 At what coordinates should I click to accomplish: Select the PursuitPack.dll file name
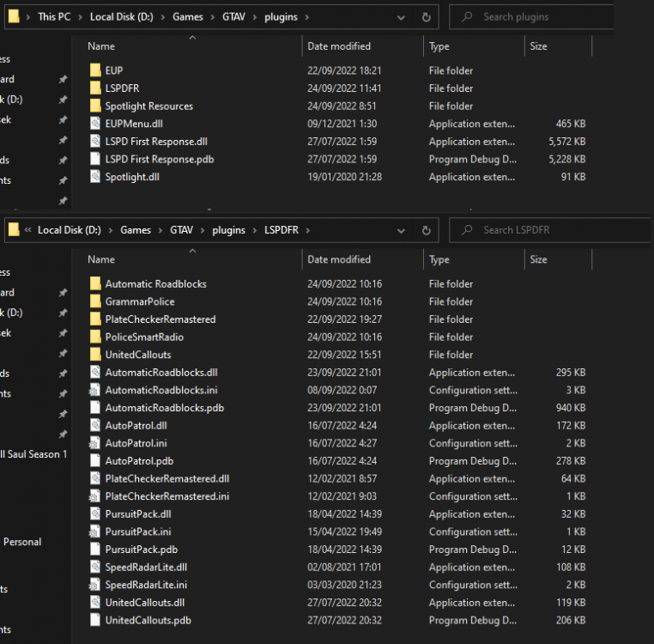(x=138, y=513)
